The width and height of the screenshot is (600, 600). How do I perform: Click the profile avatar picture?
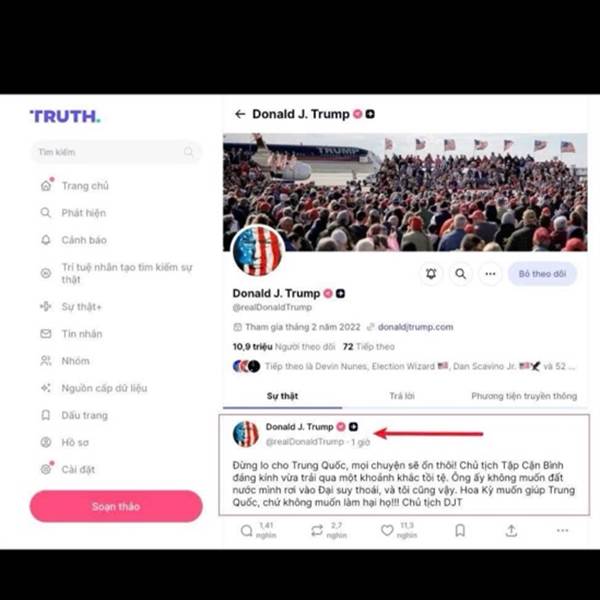pos(258,250)
